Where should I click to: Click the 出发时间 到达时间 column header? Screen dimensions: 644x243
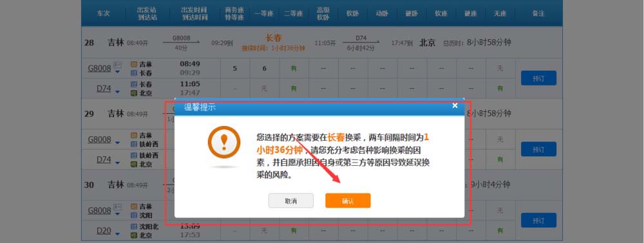tap(194, 14)
